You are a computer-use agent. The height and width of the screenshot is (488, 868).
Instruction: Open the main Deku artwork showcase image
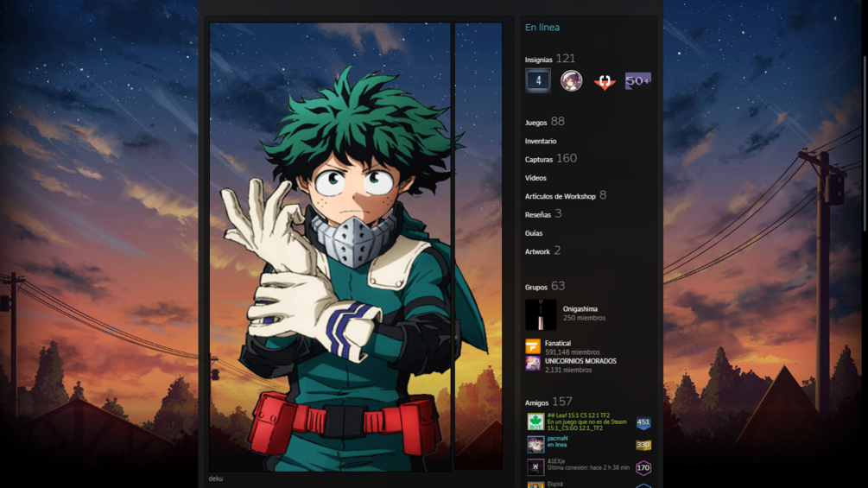pos(330,247)
